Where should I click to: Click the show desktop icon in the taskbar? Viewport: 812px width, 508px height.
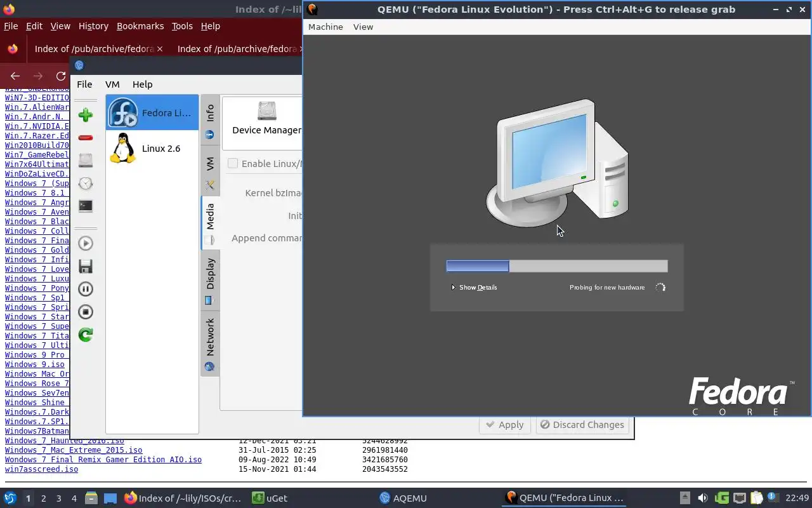[x=110, y=498]
